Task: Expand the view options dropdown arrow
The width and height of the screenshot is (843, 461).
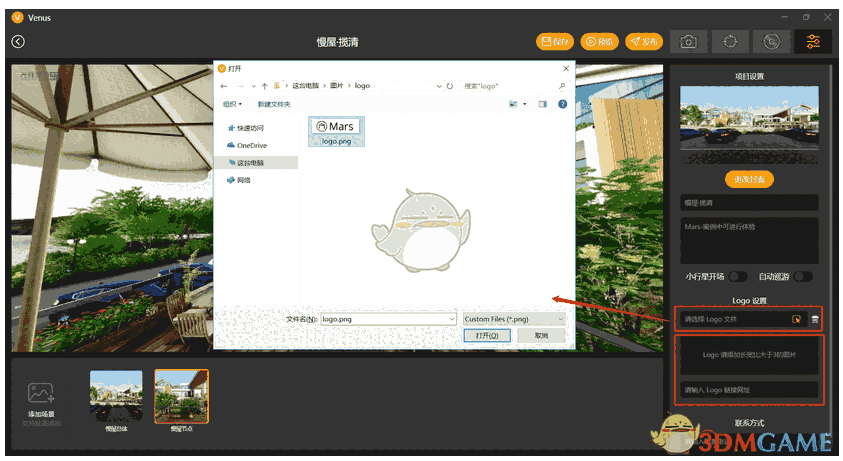Action: click(525, 104)
